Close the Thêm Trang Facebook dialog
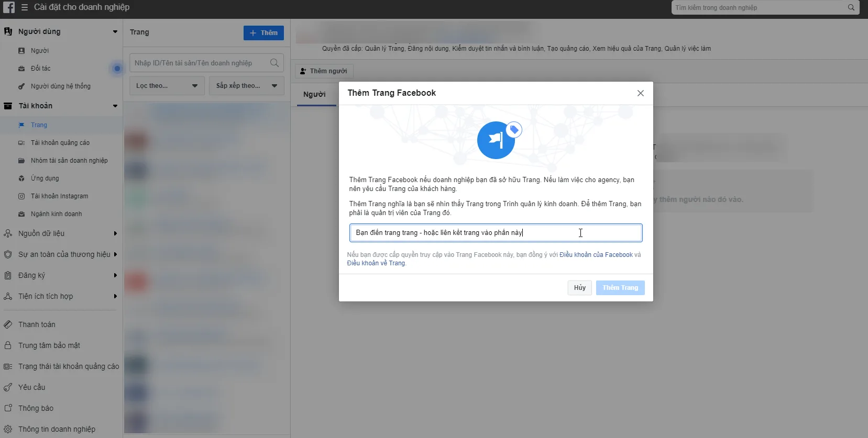Image resolution: width=868 pixels, height=438 pixels. pos(640,93)
